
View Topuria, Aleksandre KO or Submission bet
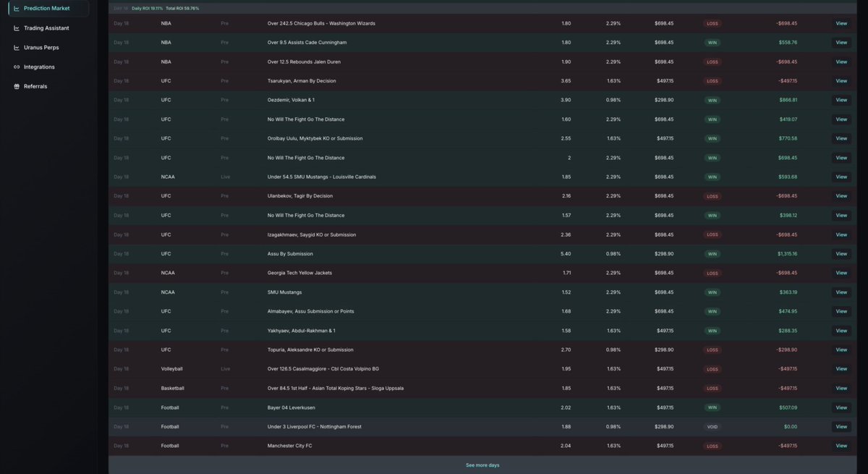coord(841,350)
